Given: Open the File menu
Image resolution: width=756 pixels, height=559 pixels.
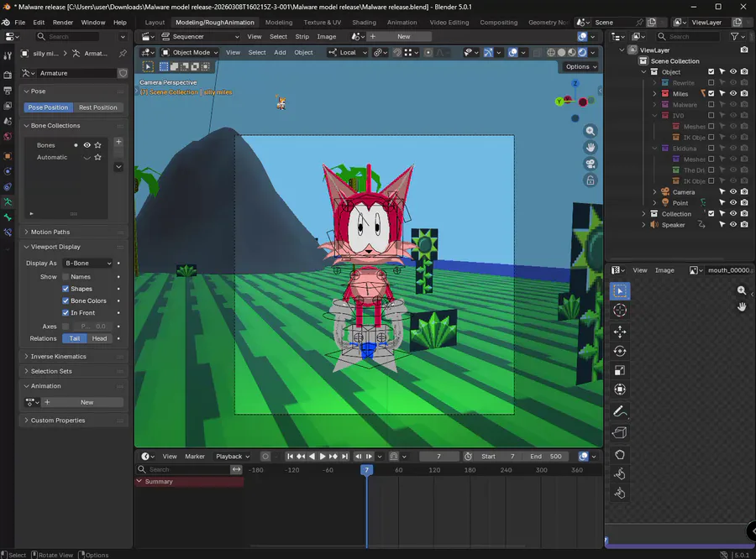Looking at the screenshot, I should tap(20, 22).
